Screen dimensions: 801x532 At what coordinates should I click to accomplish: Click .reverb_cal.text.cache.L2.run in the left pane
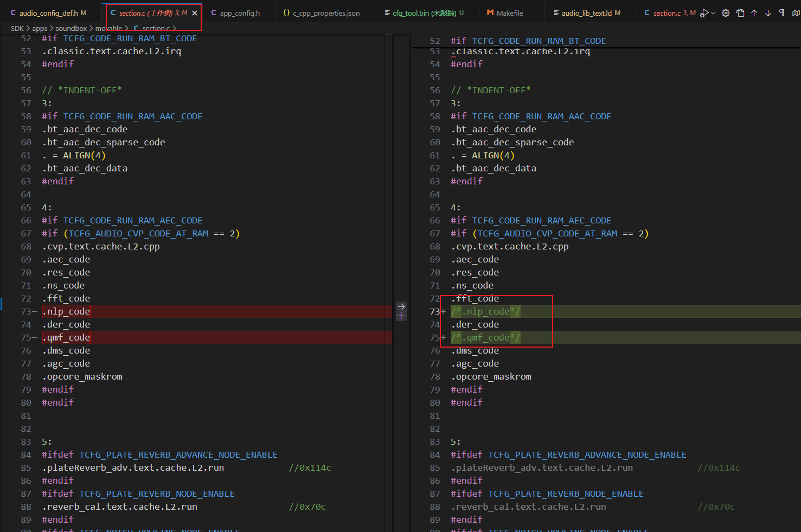click(x=120, y=507)
